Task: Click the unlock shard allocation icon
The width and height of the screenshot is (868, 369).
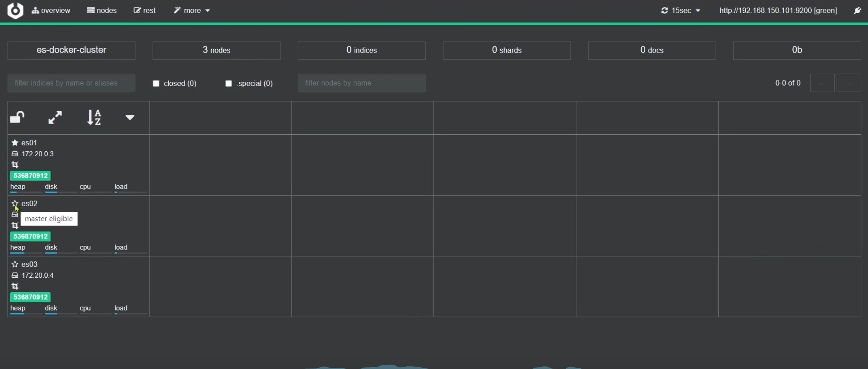Action: tap(17, 117)
